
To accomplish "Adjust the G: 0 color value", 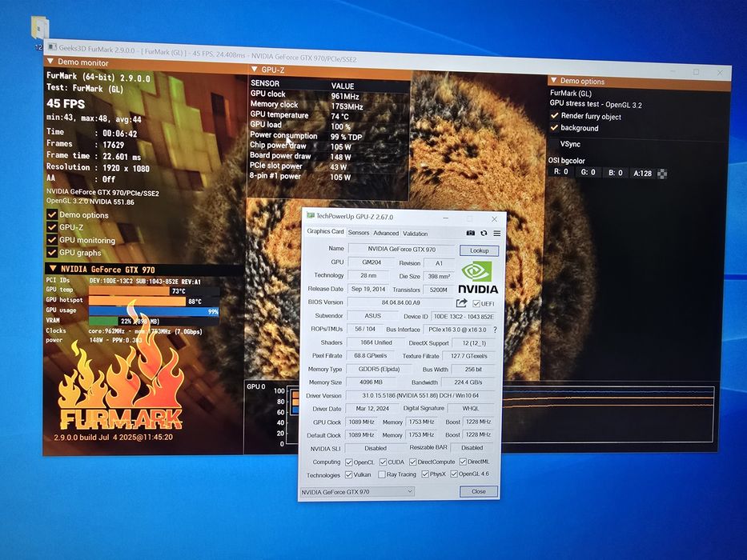I will click(588, 172).
